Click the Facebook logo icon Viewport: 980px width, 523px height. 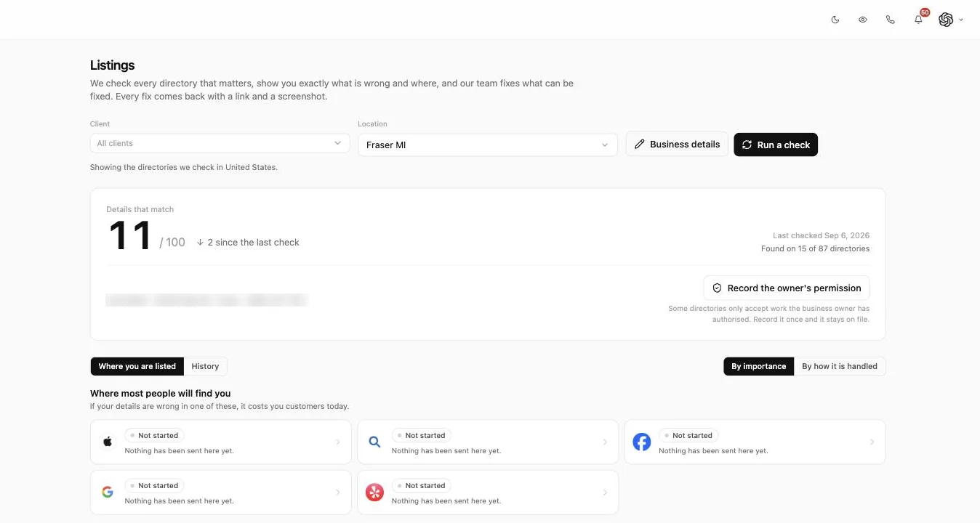642,442
